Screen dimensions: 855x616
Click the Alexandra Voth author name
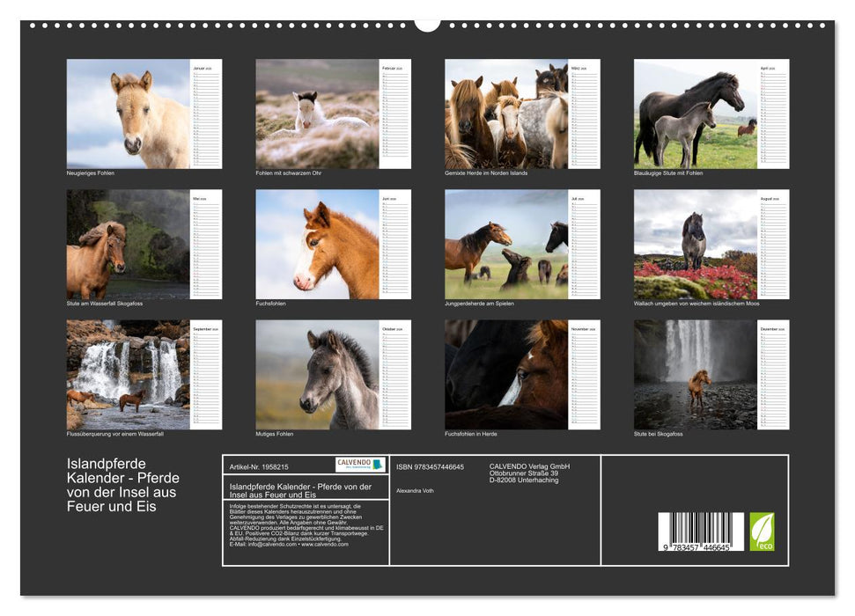416,489
